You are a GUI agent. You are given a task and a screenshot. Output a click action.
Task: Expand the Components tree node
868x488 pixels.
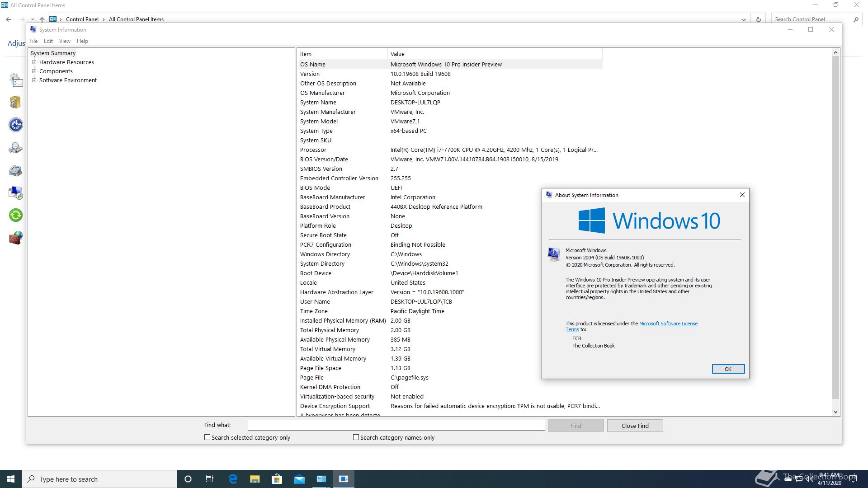coord(34,71)
